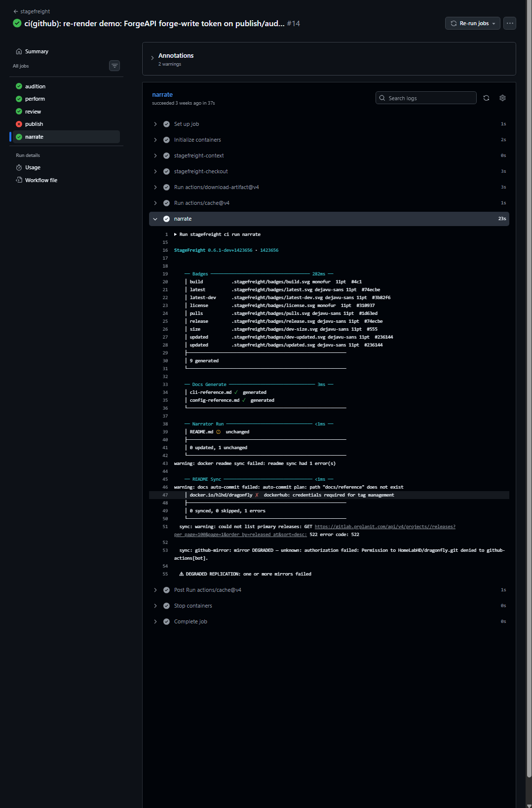Expand the stagefreight-checkout step

pyautogui.click(x=329, y=171)
